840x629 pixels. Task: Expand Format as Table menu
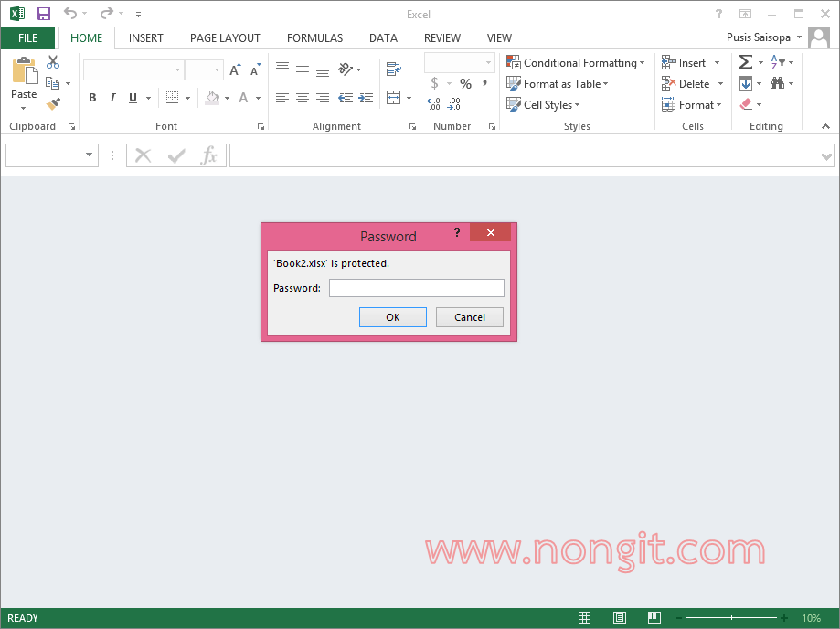[558, 83]
